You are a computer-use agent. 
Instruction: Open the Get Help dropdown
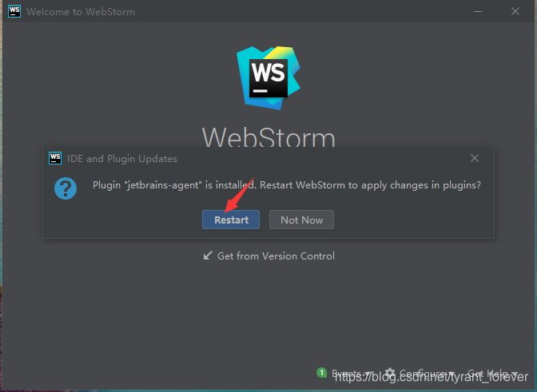pos(493,373)
